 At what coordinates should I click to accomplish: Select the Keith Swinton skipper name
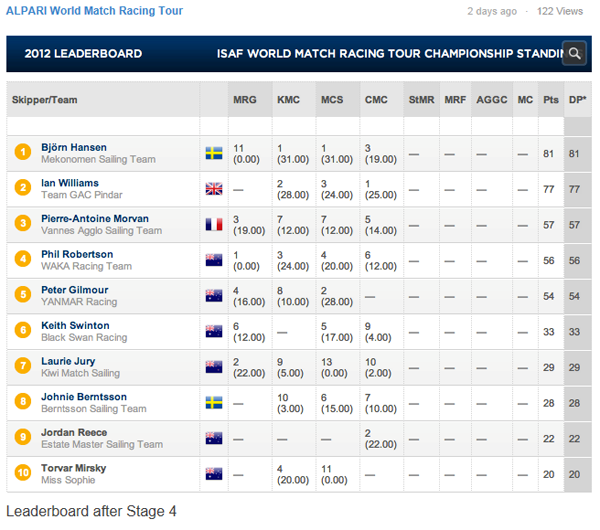pos(75,325)
